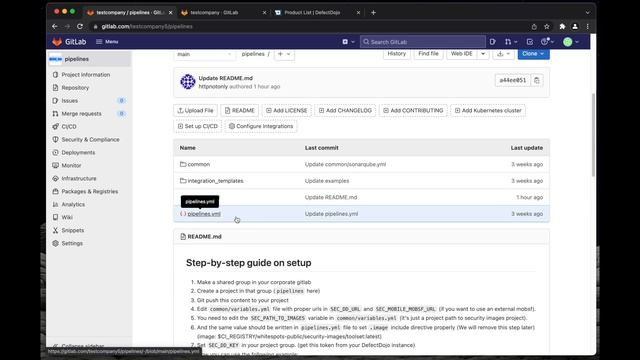
Task: Expand the Web IDE options arrow
Action: 483,53
